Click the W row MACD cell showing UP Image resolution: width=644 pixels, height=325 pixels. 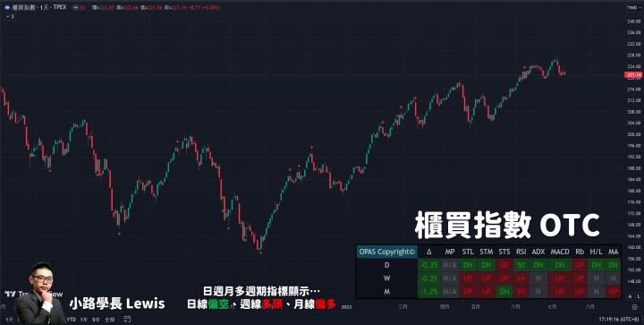coord(560,278)
